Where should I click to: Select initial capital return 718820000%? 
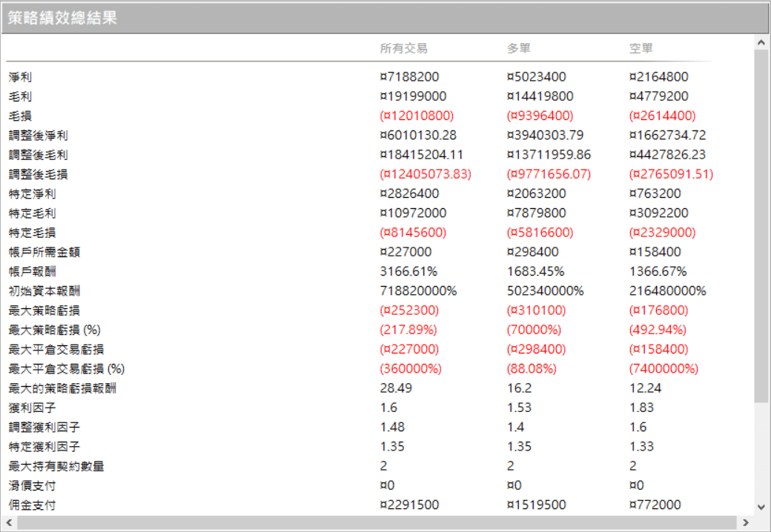tap(418, 291)
